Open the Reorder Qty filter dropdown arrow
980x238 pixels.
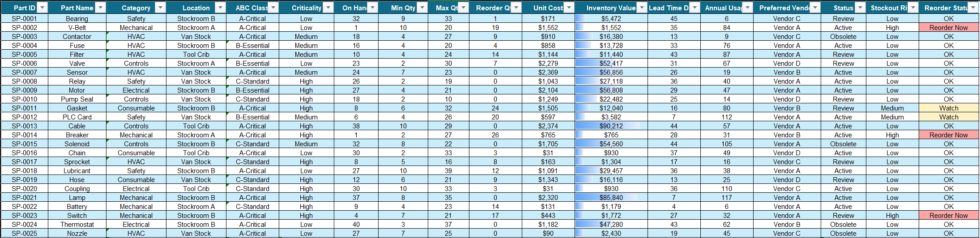click(516, 8)
